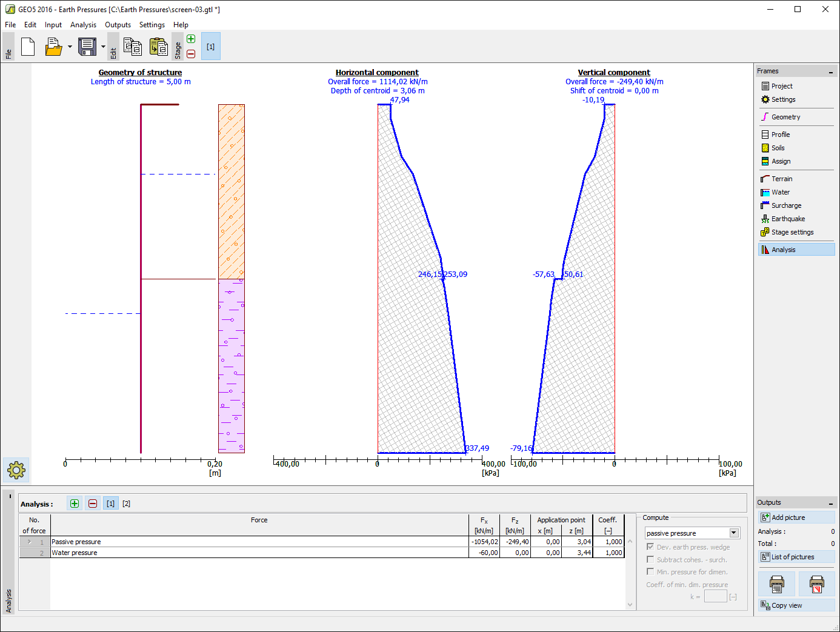Click green Add analysis button

[x=75, y=504]
